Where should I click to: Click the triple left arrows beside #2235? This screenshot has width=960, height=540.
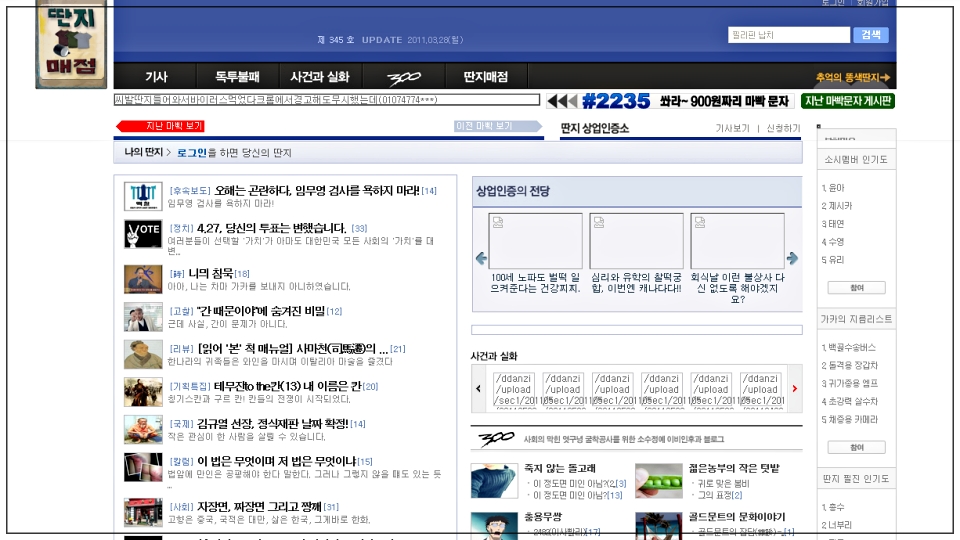562,101
